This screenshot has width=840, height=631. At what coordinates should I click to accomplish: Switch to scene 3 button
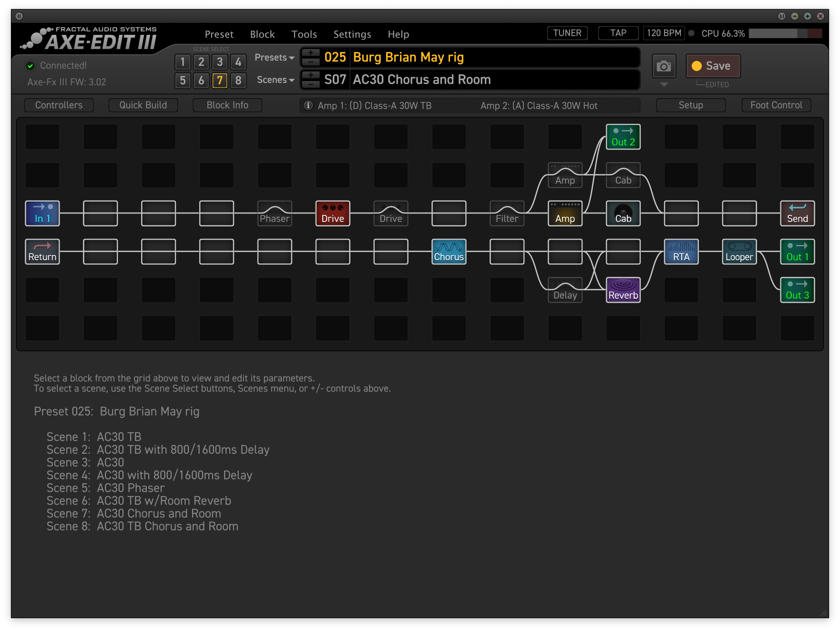coord(220,62)
